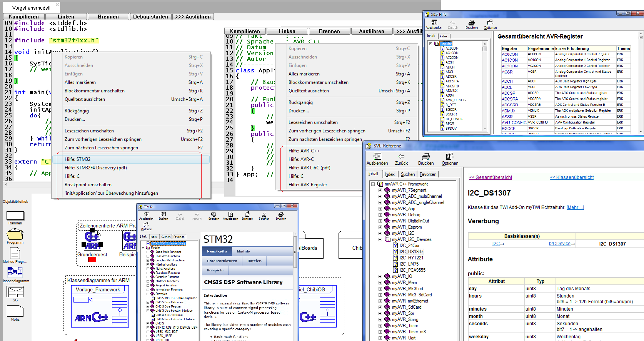
Task: Click the Drucken icon in SiSy Hilfe window
Action: pos(472,23)
